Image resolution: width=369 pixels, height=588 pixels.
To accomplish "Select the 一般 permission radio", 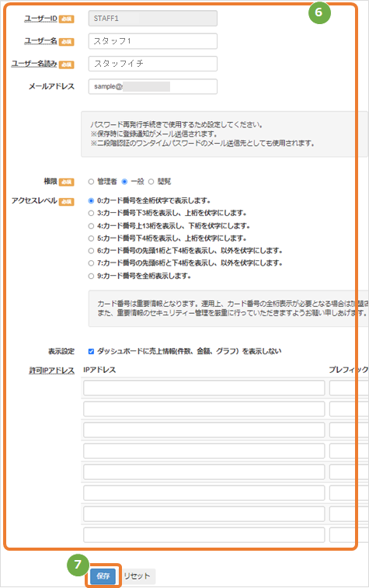I will coord(124,182).
